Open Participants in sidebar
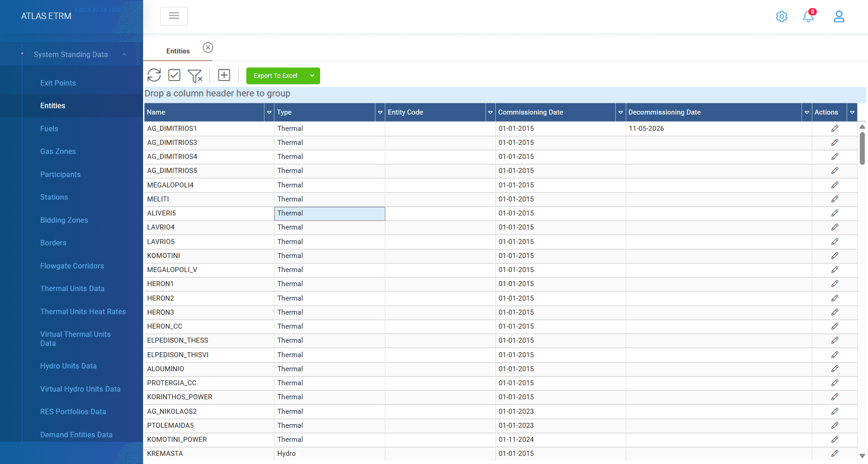Viewport: 868px width, 464px height. click(x=60, y=174)
